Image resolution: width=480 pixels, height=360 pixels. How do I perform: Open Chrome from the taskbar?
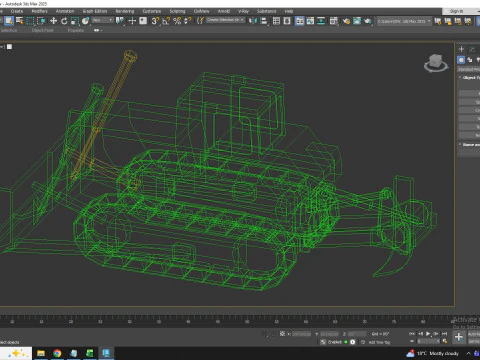click(57, 353)
